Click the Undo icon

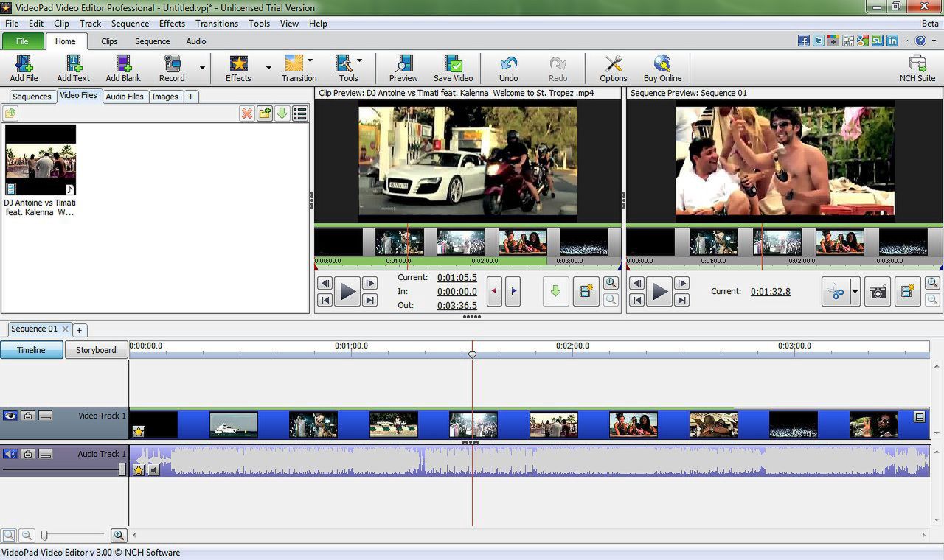(508, 65)
